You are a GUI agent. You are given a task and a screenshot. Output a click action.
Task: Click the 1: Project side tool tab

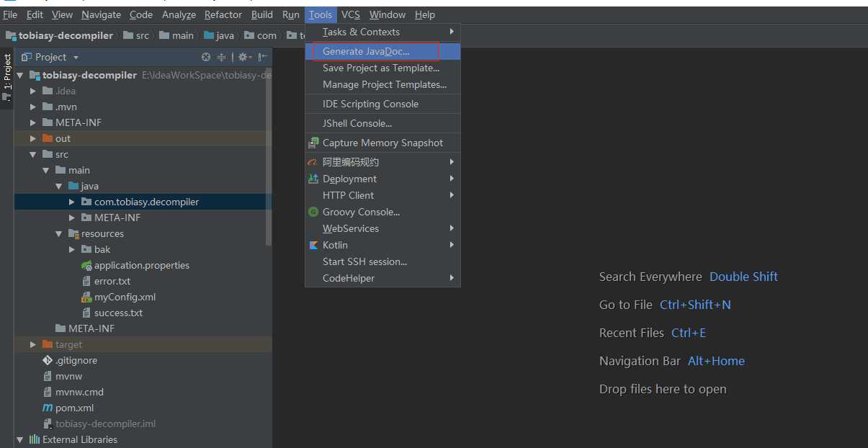[x=7, y=71]
